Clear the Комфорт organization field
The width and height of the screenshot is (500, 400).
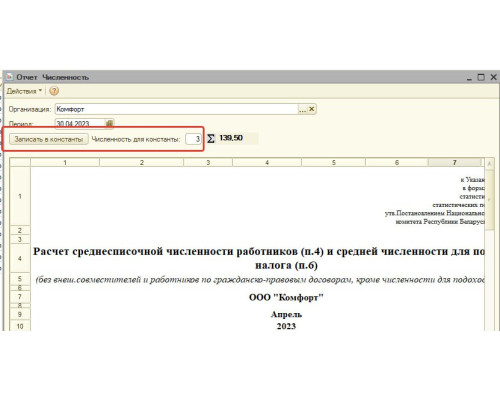[x=311, y=109]
